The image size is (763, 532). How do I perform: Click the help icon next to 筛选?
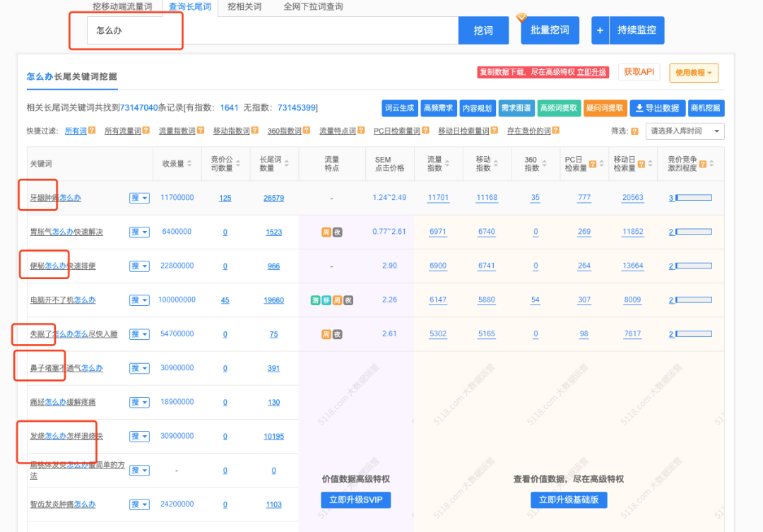pos(634,131)
